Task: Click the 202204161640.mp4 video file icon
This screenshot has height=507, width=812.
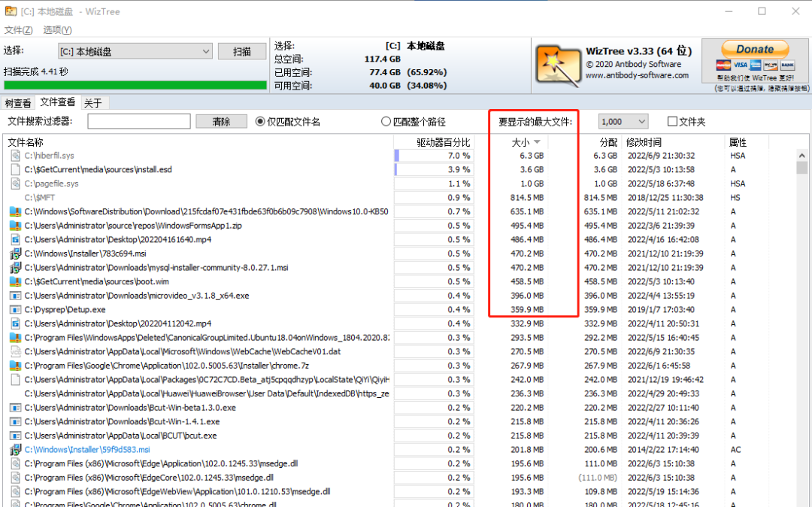Action: point(16,240)
